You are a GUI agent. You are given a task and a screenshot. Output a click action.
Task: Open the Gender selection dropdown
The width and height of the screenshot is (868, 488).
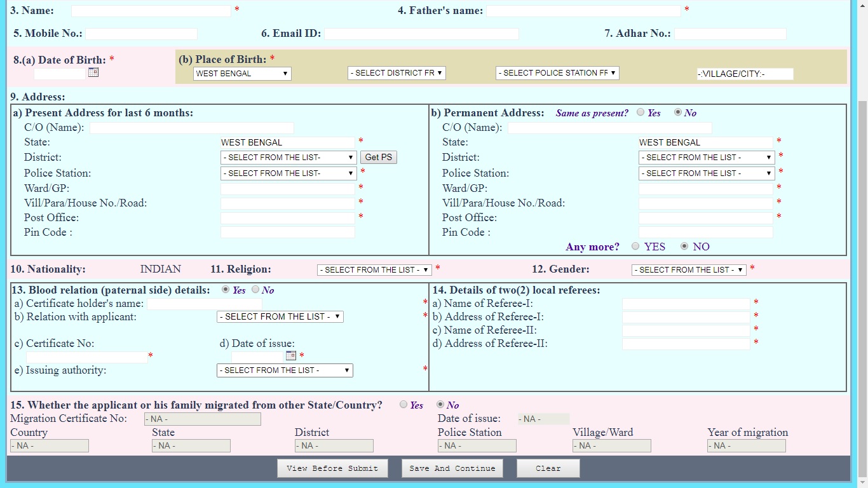(x=688, y=269)
